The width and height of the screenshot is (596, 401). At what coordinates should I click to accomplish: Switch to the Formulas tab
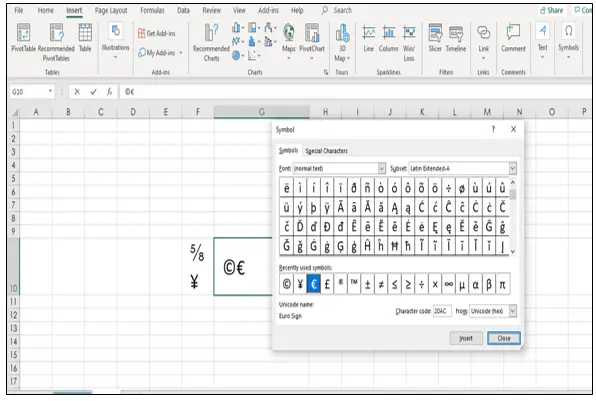pyautogui.click(x=152, y=10)
